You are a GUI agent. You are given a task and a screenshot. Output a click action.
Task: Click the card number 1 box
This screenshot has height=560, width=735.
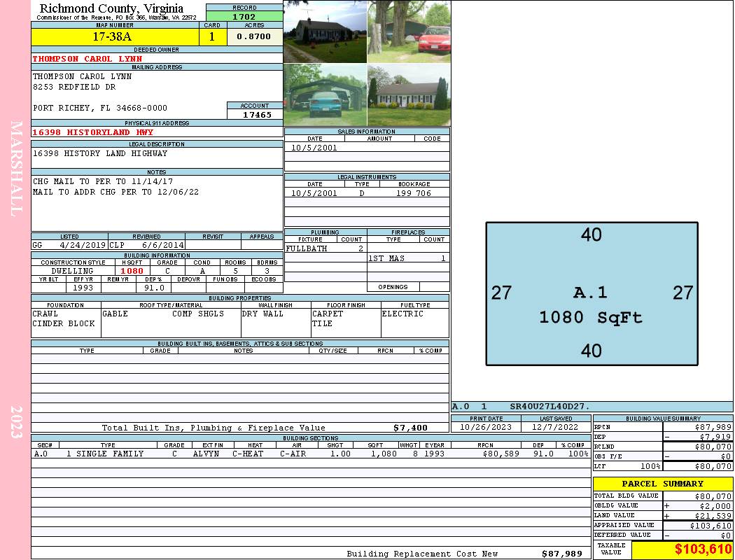pos(212,36)
